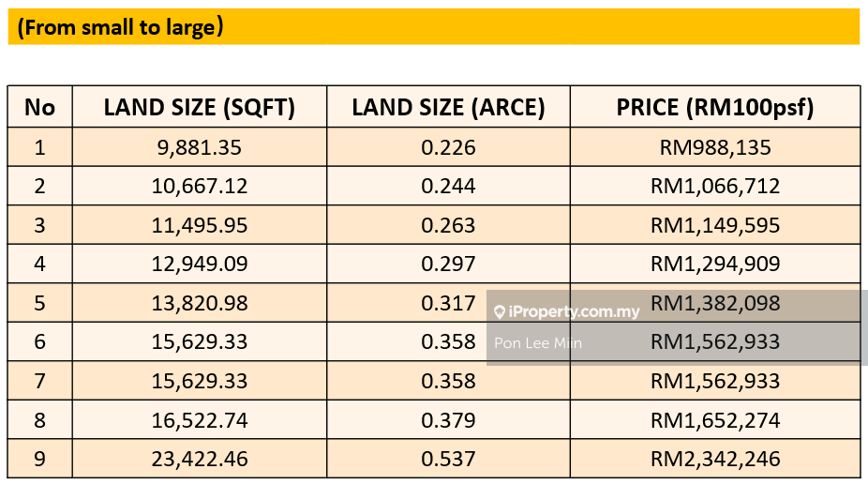
Task: Click the 16,522.74 land size cell
Action: tap(200, 420)
